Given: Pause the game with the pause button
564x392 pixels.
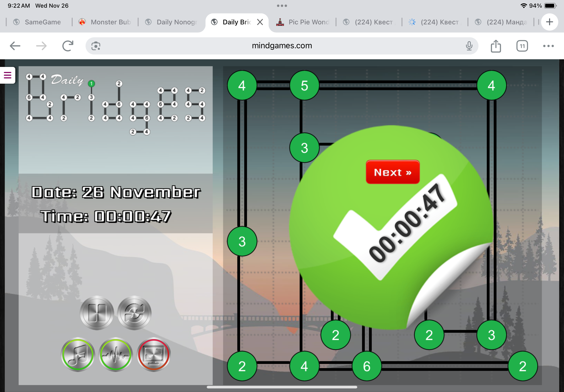Looking at the screenshot, I should point(97,313).
